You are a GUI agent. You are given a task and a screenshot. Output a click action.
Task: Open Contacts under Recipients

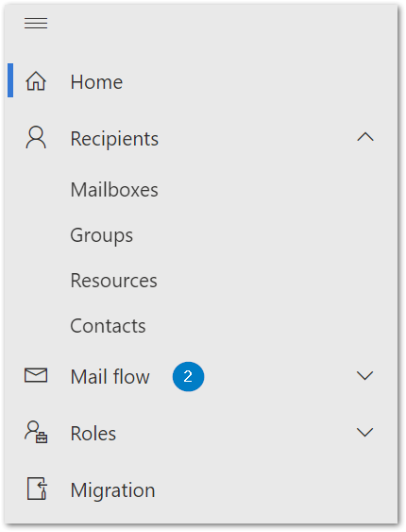click(108, 326)
